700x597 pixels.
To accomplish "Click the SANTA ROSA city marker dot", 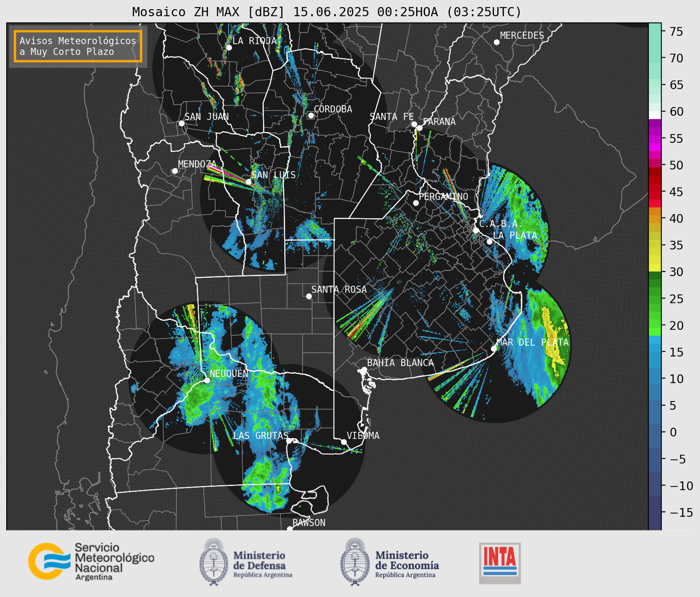I will [x=309, y=296].
